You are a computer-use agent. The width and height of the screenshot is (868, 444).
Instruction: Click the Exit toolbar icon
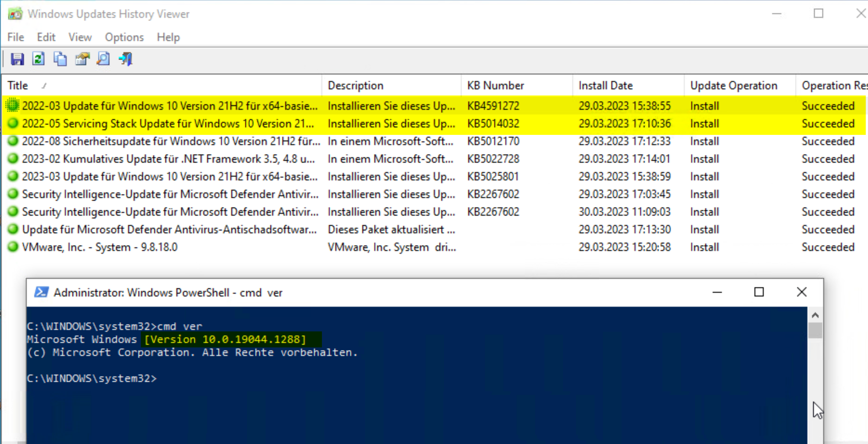pos(125,59)
